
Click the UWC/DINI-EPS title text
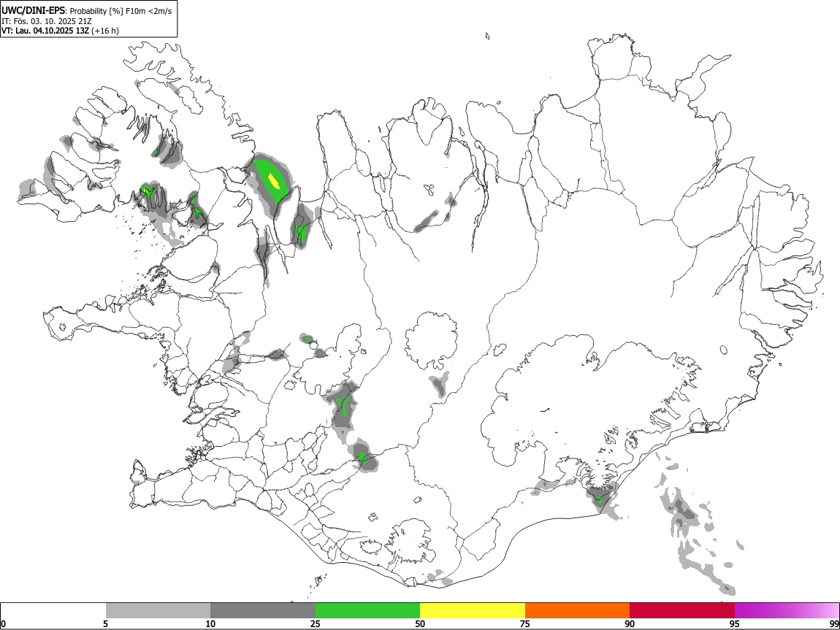click(33, 11)
